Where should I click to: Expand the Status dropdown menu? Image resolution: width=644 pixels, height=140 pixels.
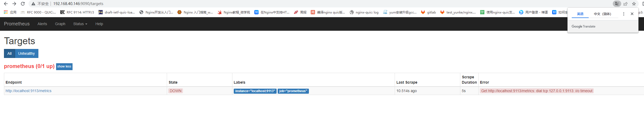click(x=80, y=24)
